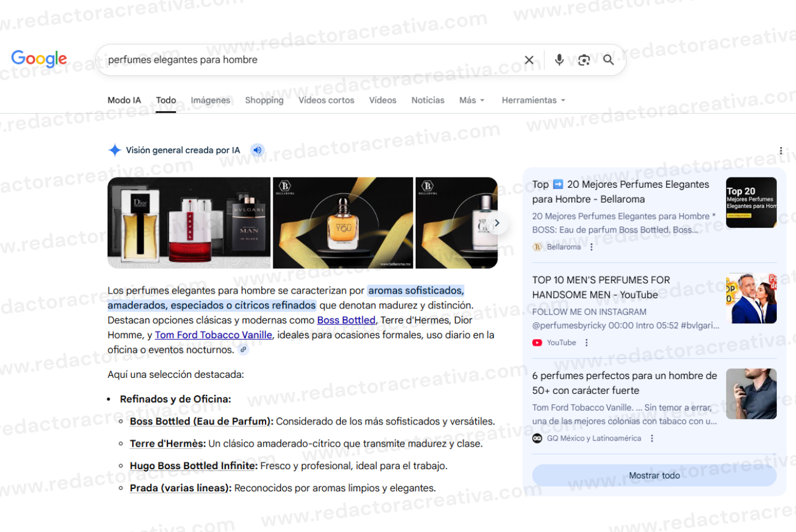Viewport: 796px width, 532px height.
Task: Click highlighted 'aromas sofisticados' text
Action: pos(416,291)
